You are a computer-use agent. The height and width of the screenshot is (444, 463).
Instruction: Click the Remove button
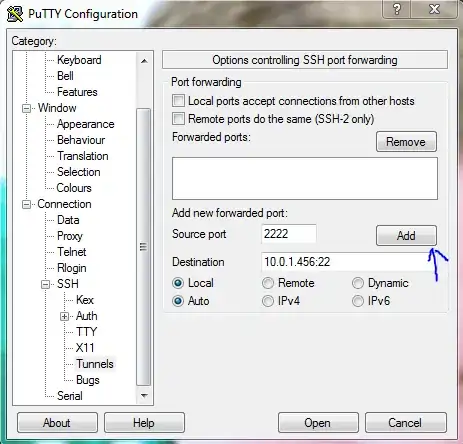click(406, 142)
